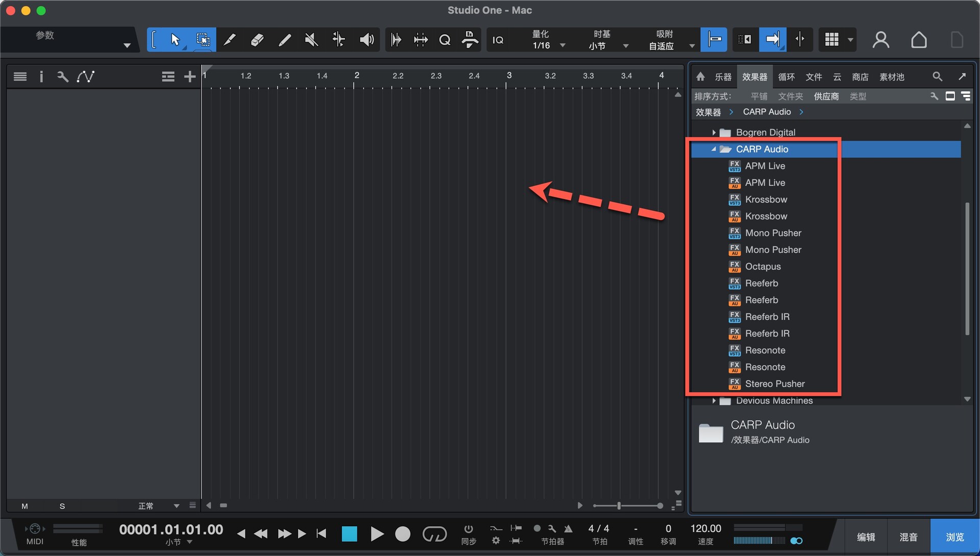This screenshot has width=980, height=556.
Task: Switch to the 循环 browser tab
Action: [786, 77]
